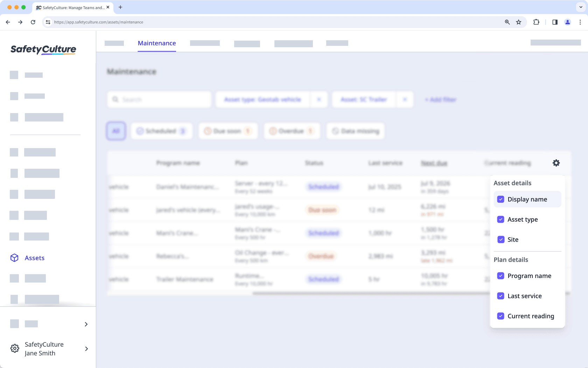Reload the page in the browser
588x368 pixels.
click(33, 22)
